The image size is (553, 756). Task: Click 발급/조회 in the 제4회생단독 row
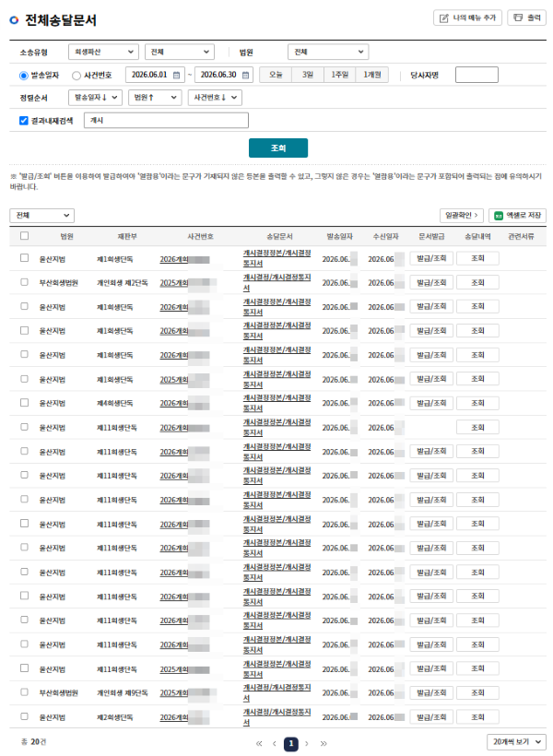point(431,403)
